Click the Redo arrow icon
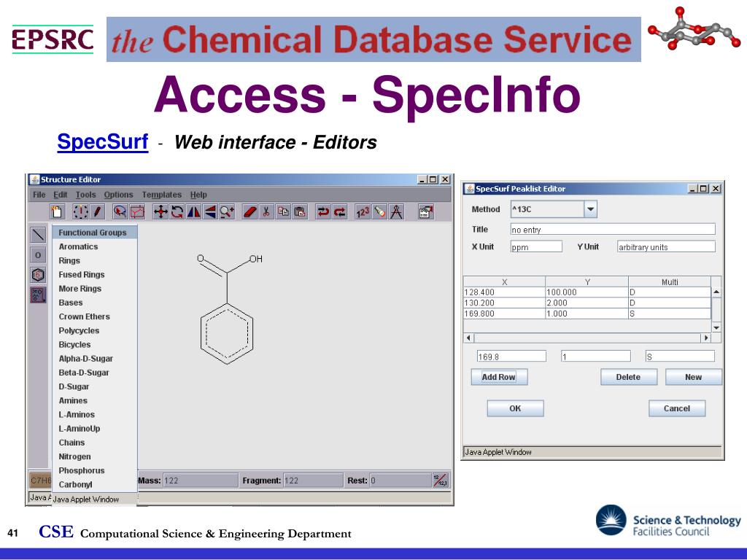 point(340,211)
